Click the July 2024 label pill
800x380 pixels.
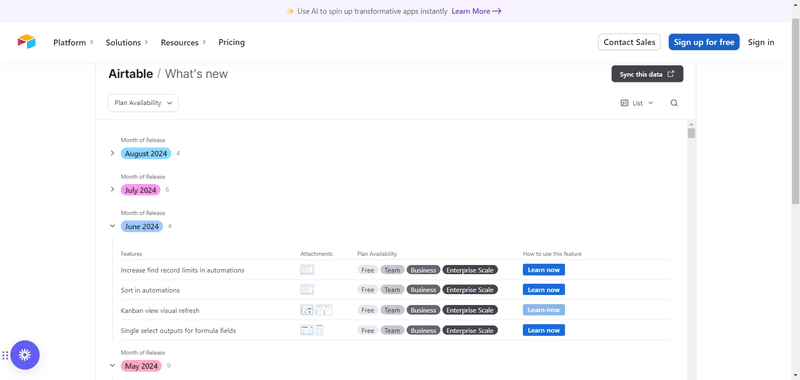tap(140, 190)
